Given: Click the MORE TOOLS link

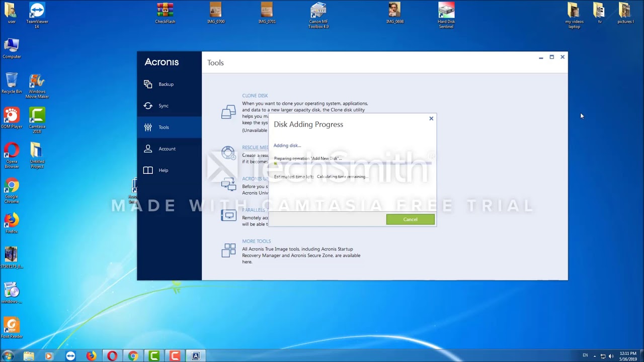Looking at the screenshot, I should click(257, 241).
